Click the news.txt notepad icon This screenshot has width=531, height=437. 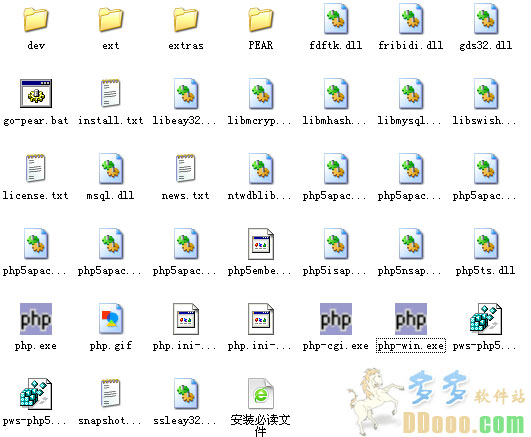[186, 168]
